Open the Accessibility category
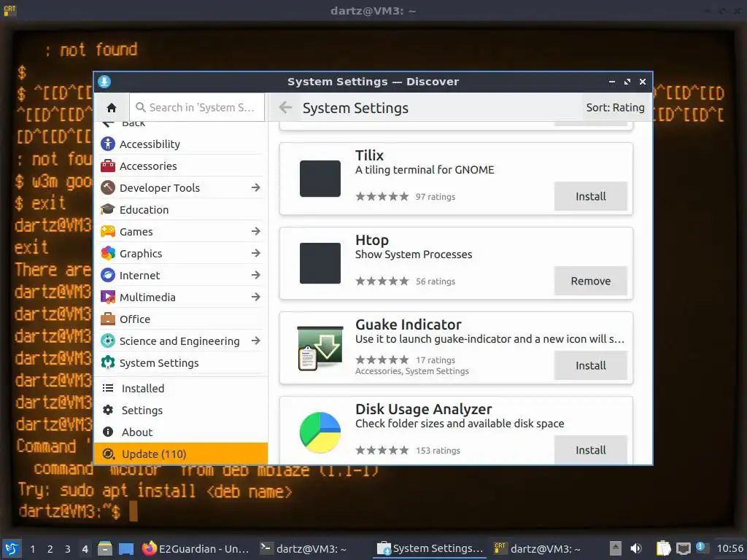The width and height of the screenshot is (747, 560). tap(182, 144)
